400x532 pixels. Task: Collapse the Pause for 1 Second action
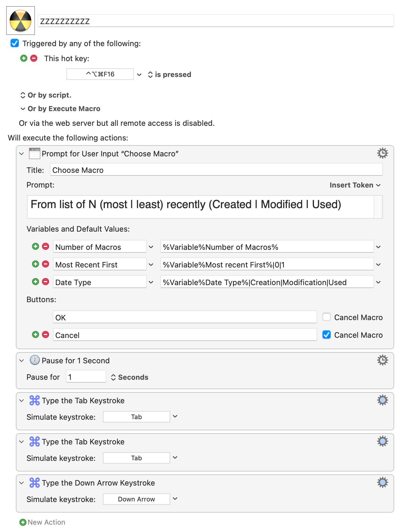pos(21,360)
